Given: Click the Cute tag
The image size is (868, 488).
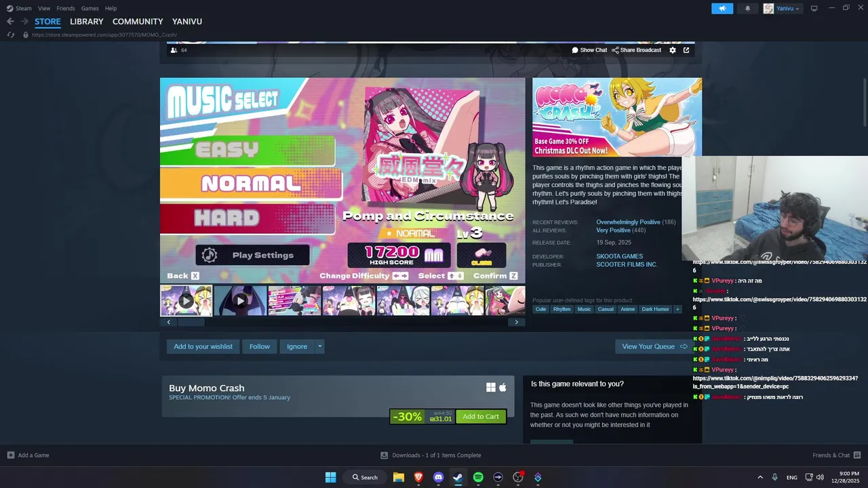Looking at the screenshot, I should coord(540,309).
